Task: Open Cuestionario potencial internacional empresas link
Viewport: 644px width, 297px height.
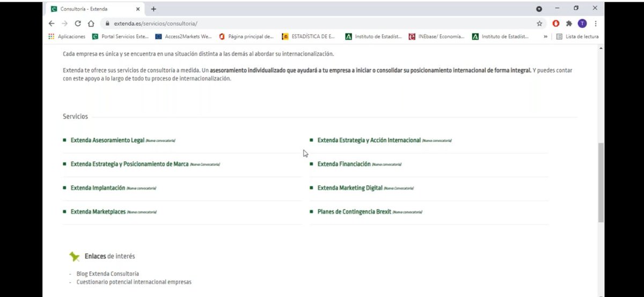Action: (134, 281)
